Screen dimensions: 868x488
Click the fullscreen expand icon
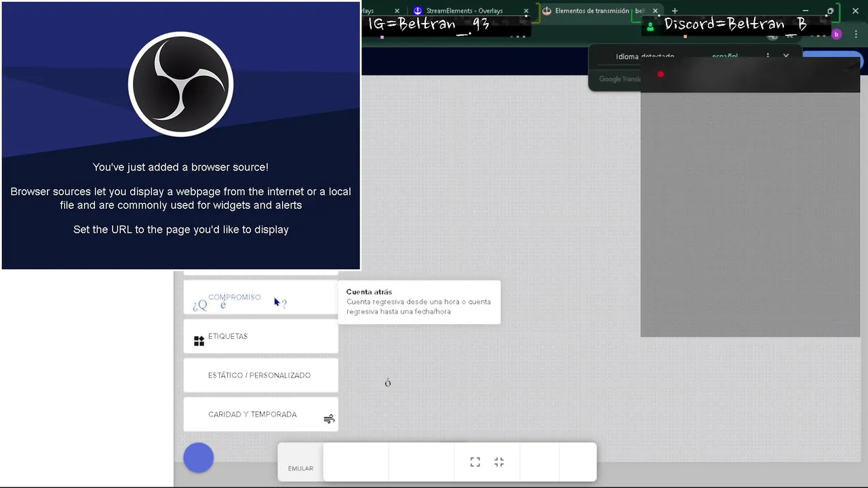coord(475,462)
